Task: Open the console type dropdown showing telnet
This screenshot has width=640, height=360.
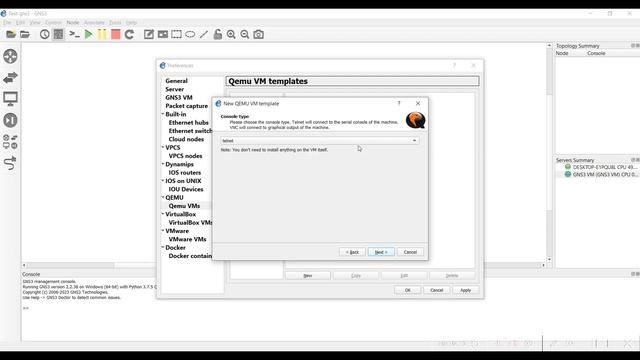Action: click(320, 140)
